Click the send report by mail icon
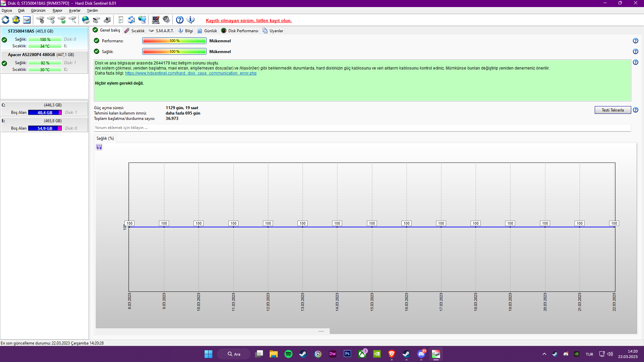Screen dimensions: 644x362 click(131, 20)
